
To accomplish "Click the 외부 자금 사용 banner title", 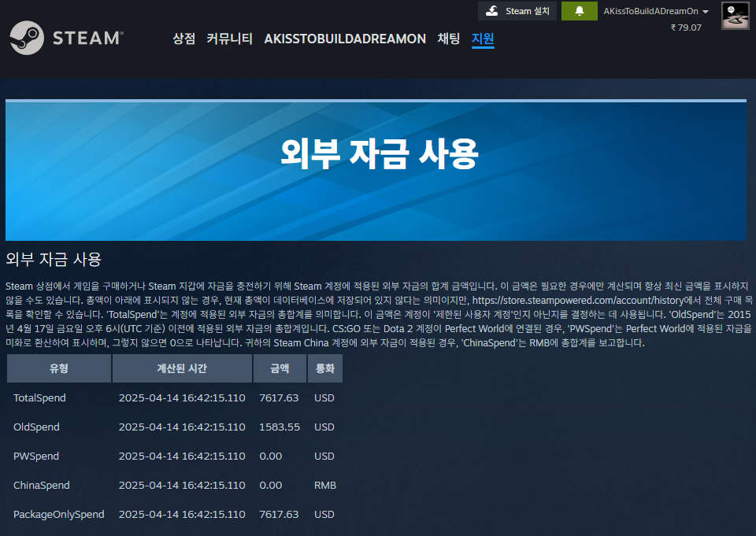I will pos(380,153).
